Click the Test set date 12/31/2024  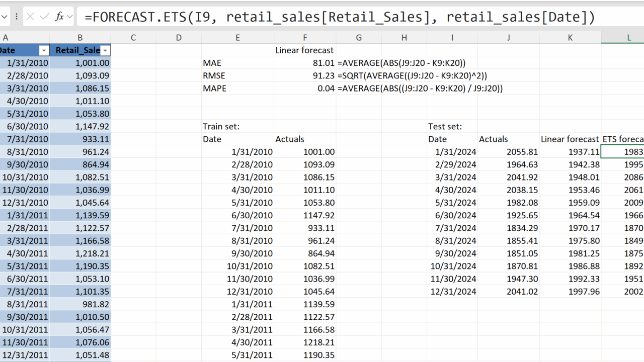tap(452, 292)
